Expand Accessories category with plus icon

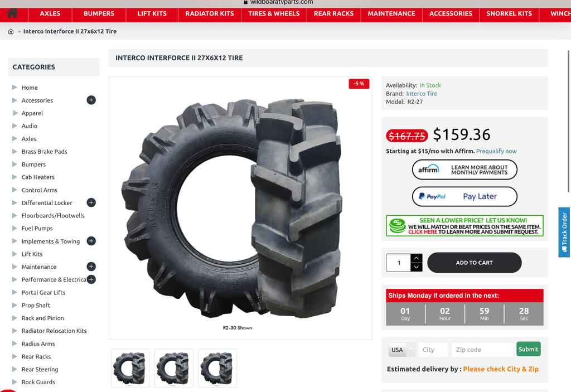click(x=91, y=100)
